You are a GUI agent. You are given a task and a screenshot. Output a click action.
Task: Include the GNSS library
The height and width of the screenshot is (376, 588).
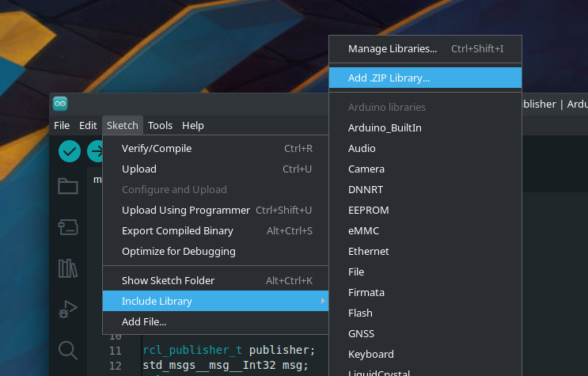tap(425, 333)
